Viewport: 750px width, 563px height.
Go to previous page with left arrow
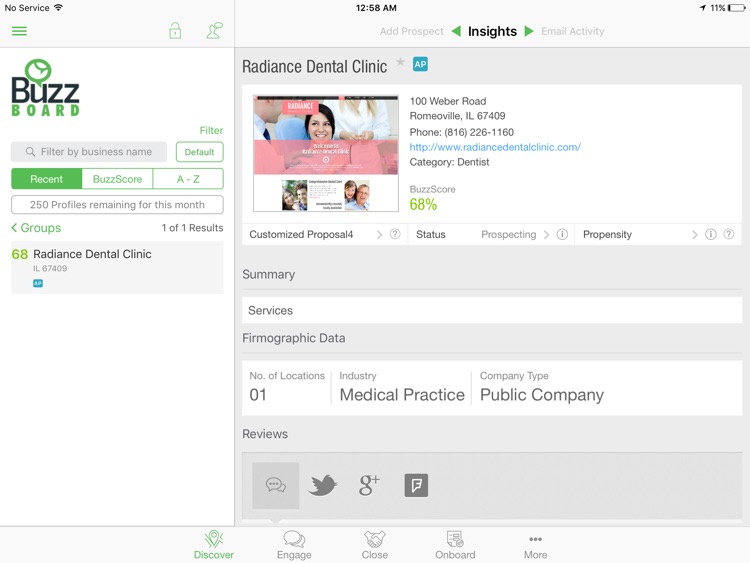tap(456, 31)
